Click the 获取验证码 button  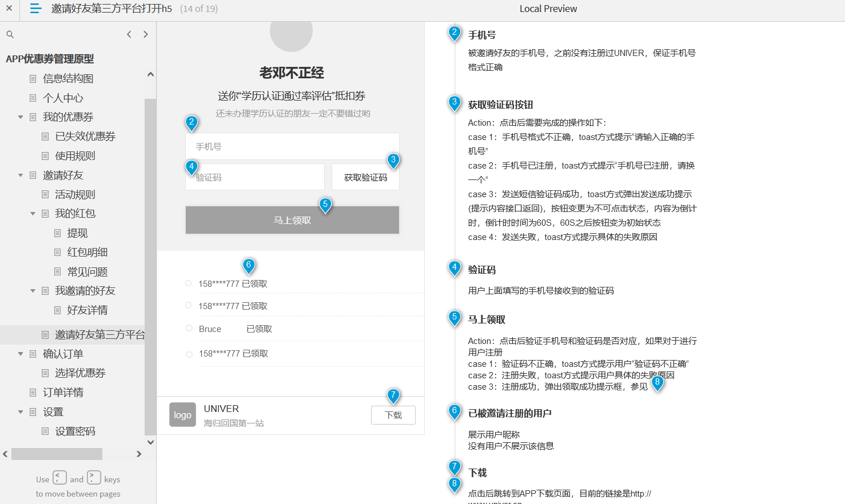point(365,177)
